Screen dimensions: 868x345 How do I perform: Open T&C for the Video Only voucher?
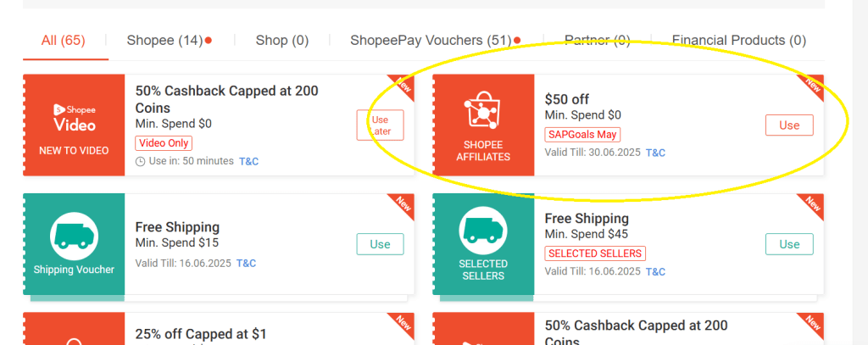pyautogui.click(x=249, y=161)
